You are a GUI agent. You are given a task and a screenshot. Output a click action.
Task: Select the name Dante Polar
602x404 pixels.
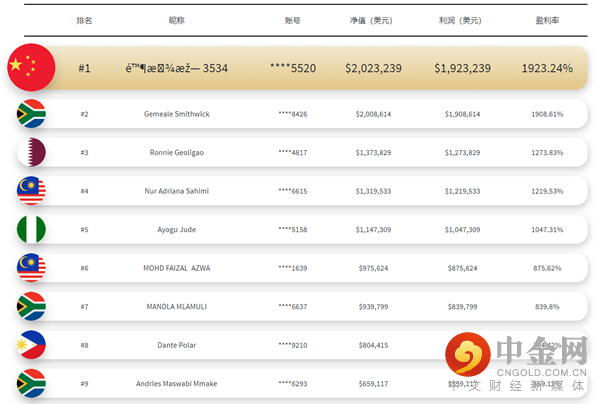coord(177,345)
